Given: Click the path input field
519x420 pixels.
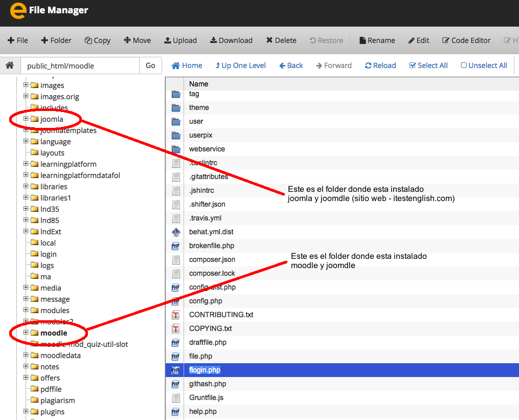Looking at the screenshot, I should point(79,65).
